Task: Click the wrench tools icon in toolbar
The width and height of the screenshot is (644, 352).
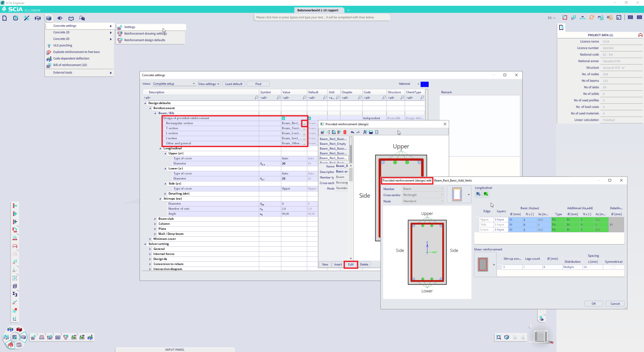Action: tap(26, 18)
